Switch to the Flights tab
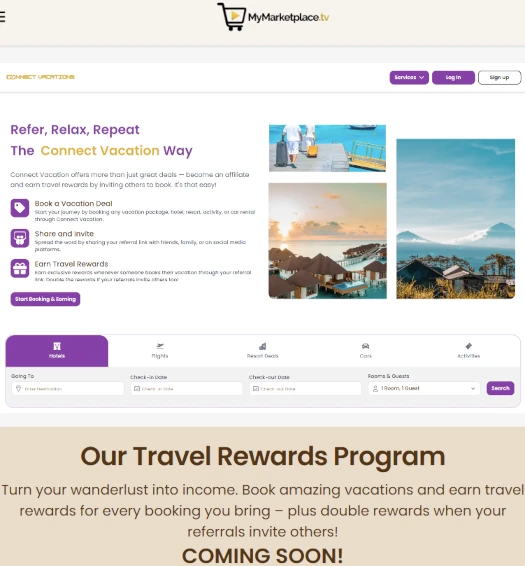The image size is (525, 566). (160, 351)
